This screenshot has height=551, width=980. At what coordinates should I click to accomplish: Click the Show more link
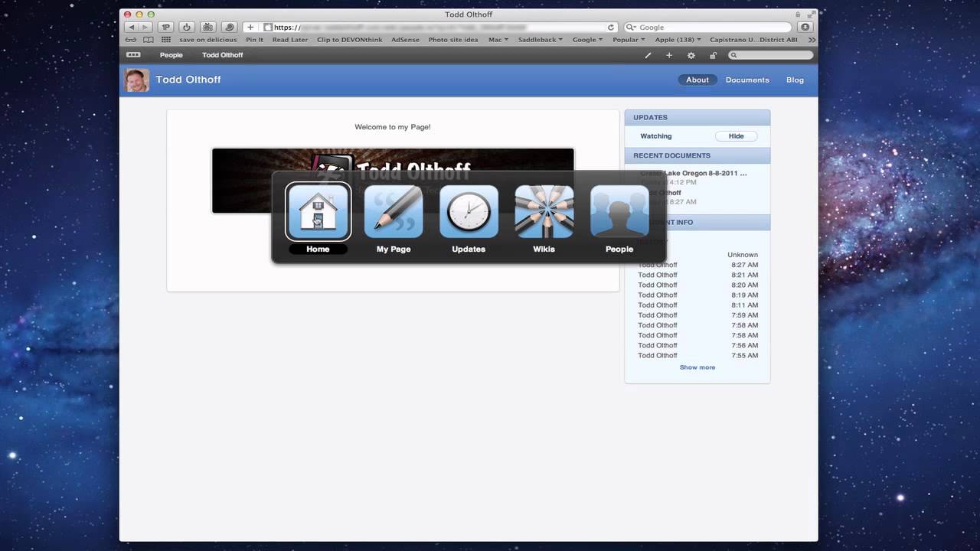[697, 367]
